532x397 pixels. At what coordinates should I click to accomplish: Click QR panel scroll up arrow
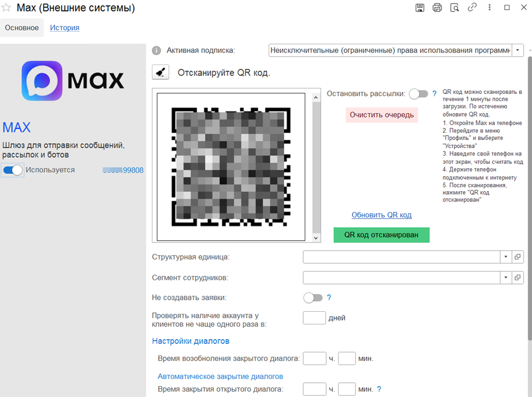click(x=316, y=98)
